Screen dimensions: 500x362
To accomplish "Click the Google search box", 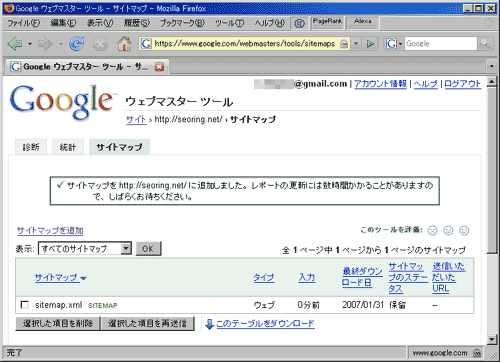I will pos(440,44).
